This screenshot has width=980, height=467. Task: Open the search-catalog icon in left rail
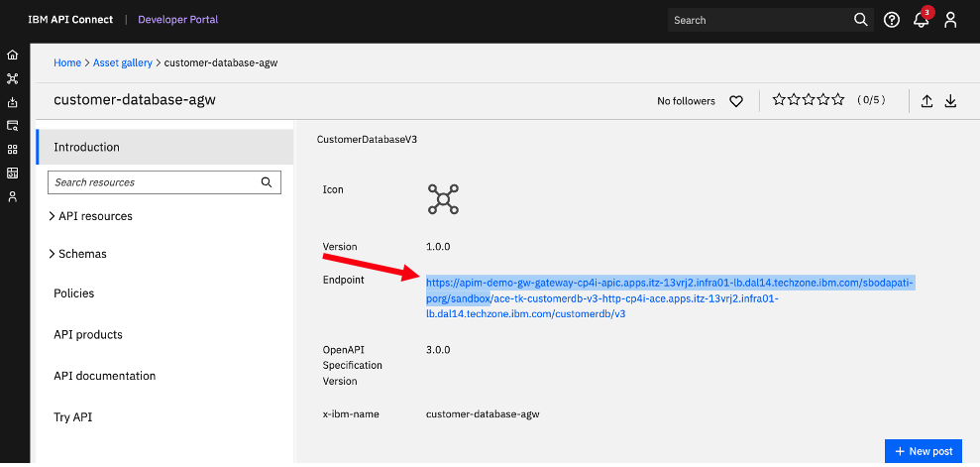[x=13, y=126]
